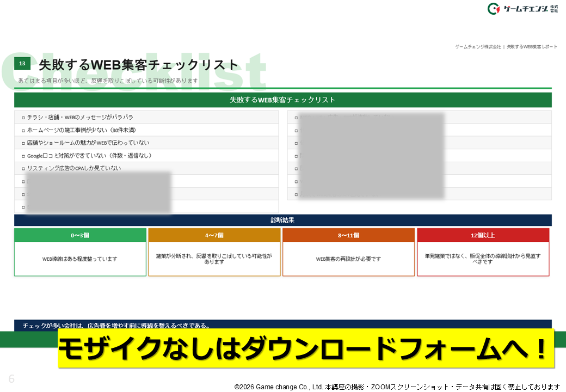Click the WEB集客の再設計が必要です result text
566x392 pixels.
(x=348, y=259)
